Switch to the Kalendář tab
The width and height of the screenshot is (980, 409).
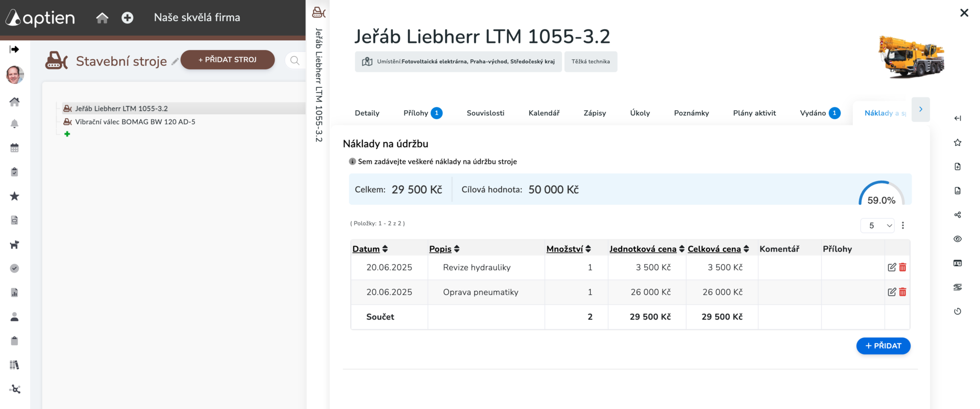[x=544, y=113]
